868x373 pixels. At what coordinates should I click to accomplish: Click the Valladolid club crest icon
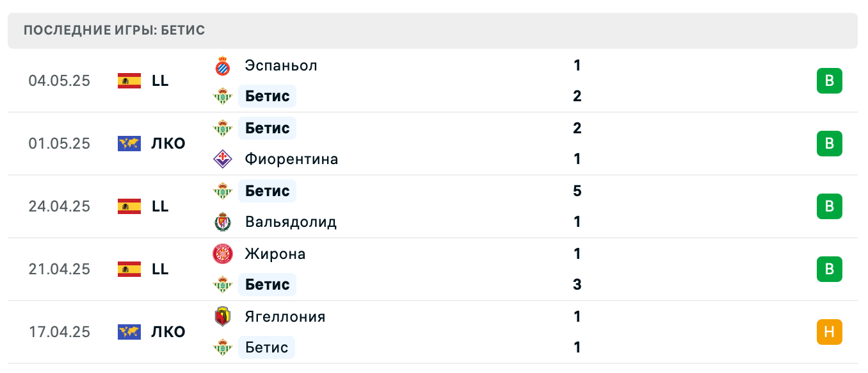[x=222, y=222]
